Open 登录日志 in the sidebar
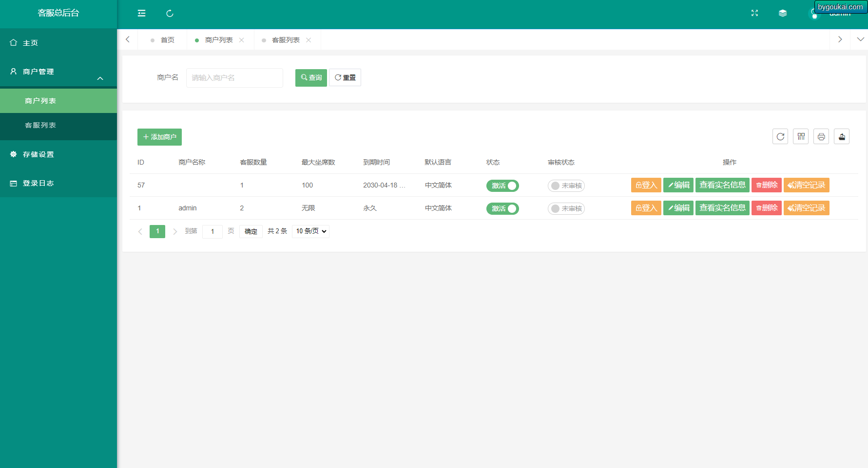The image size is (868, 468). [39, 183]
